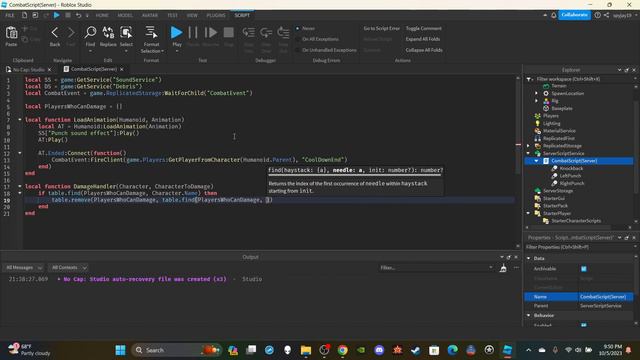The width and height of the screenshot is (640, 360).
Task: Collapse ServerScriptService node
Action: pyautogui.click(x=529, y=153)
